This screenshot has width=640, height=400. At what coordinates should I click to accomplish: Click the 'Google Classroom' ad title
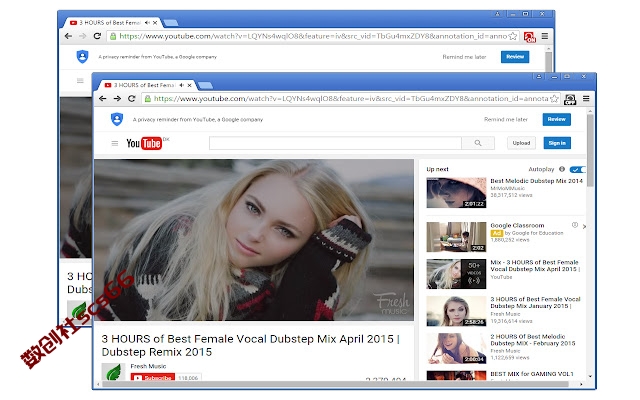pos(517,225)
